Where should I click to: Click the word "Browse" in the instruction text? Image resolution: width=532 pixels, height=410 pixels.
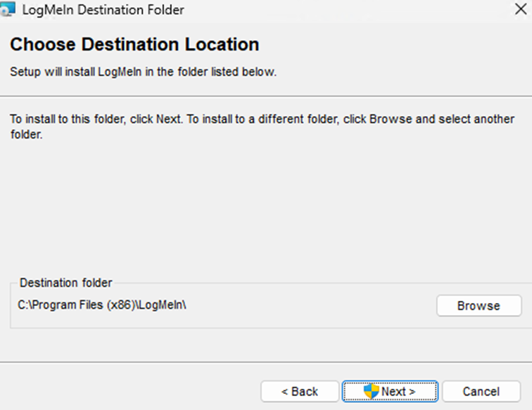(x=391, y=120)
